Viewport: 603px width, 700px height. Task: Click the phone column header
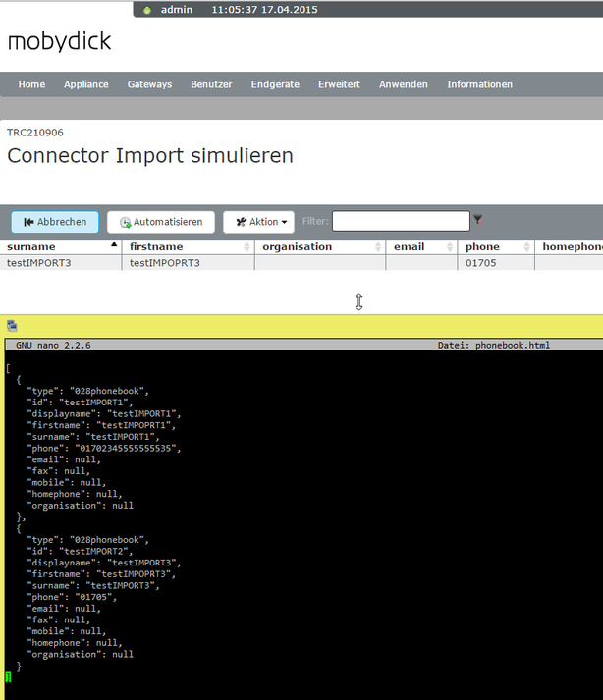pyautogui.click(x=496, y=246)
